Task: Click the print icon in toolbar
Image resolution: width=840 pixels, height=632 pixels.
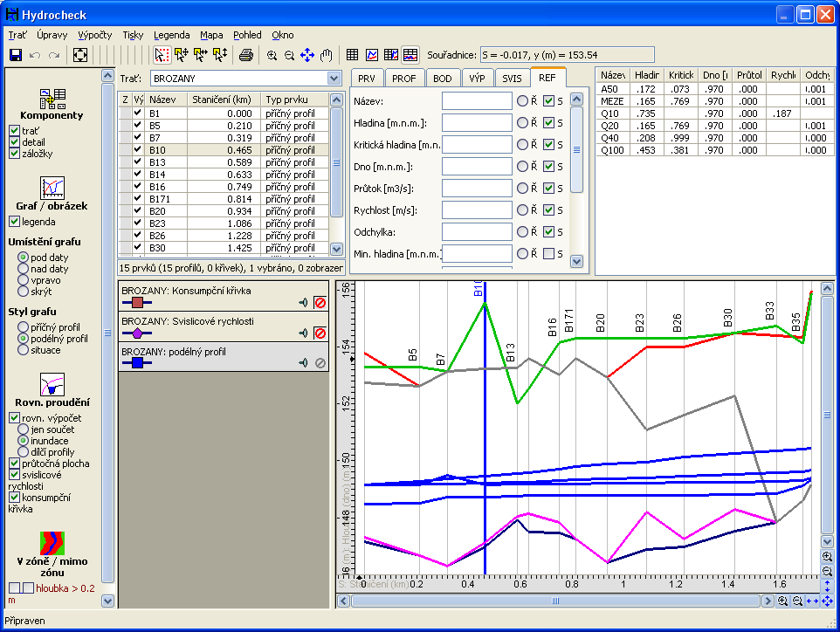Action: (246, 55)
